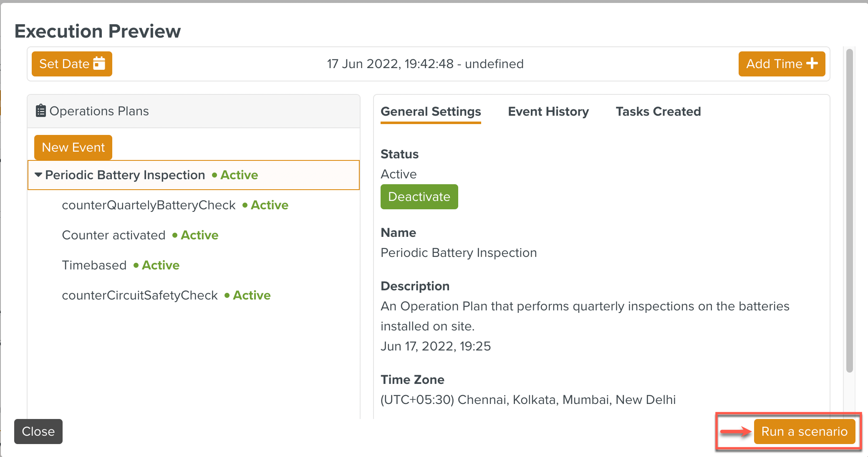The image size is (868, 457).
Task: Switch to Event History tab
Action: [x=548, y=112]
